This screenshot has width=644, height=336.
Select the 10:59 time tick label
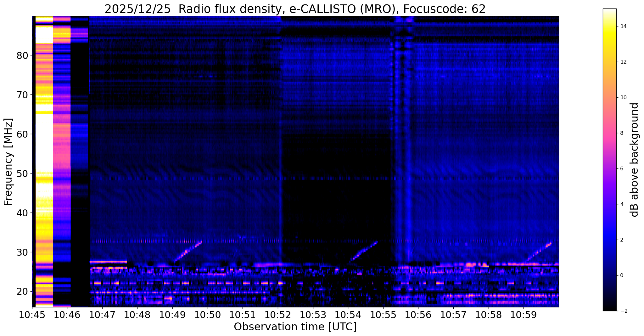(x=524, y=315)
